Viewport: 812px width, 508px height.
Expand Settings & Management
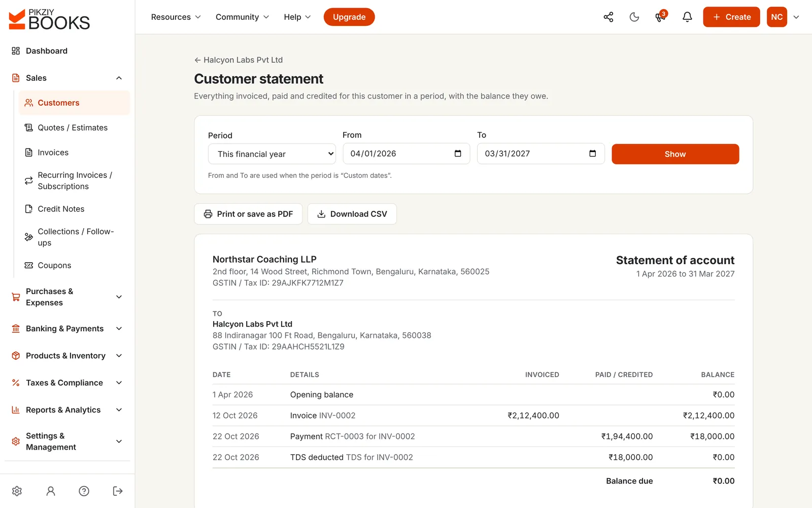tap(67, 441)
